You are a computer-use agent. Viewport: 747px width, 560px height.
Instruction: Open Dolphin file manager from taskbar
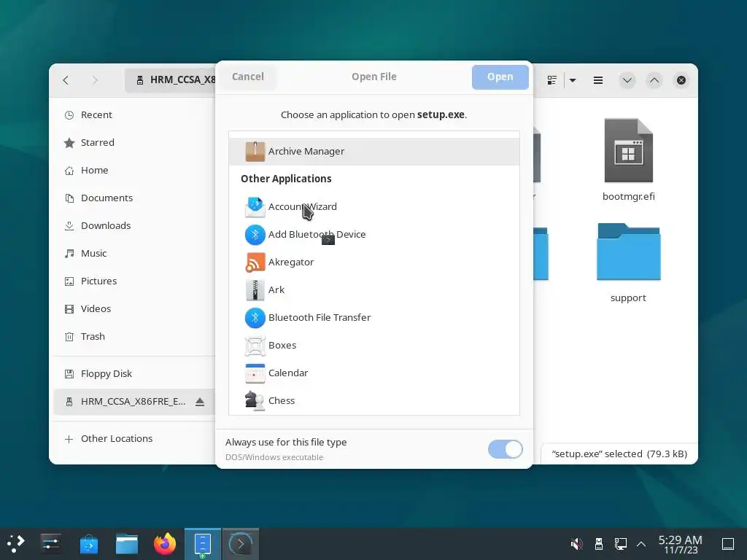click(127, 544)
